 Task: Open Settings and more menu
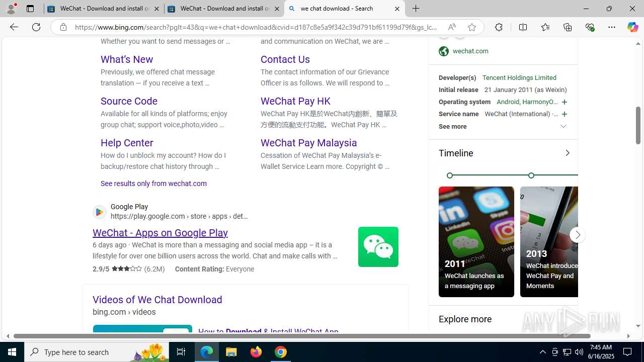click(611, 27)
